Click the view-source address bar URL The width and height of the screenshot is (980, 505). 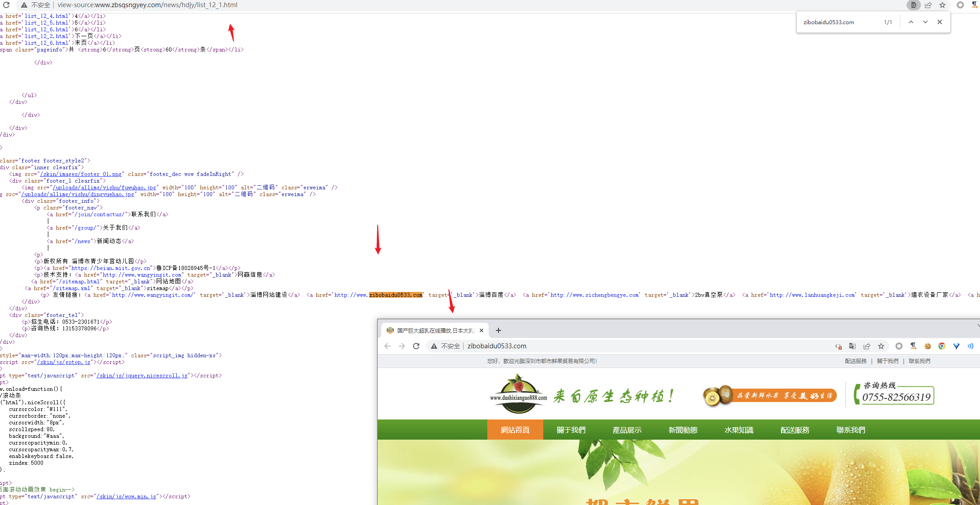pos(147,5)
